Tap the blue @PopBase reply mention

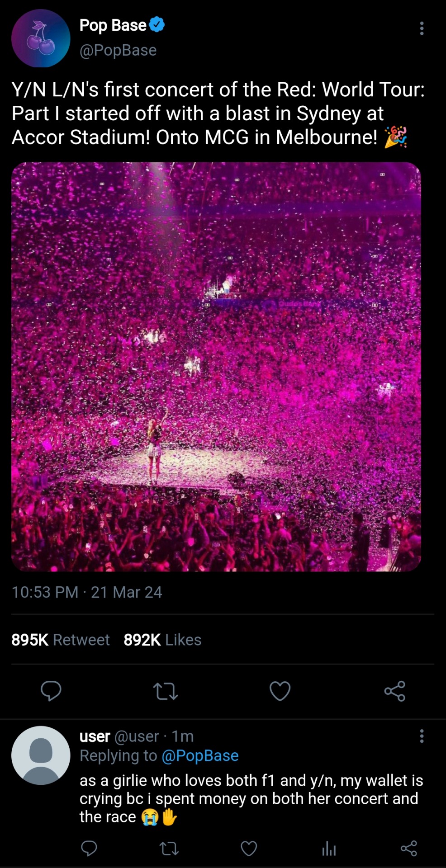coord(200,756)
